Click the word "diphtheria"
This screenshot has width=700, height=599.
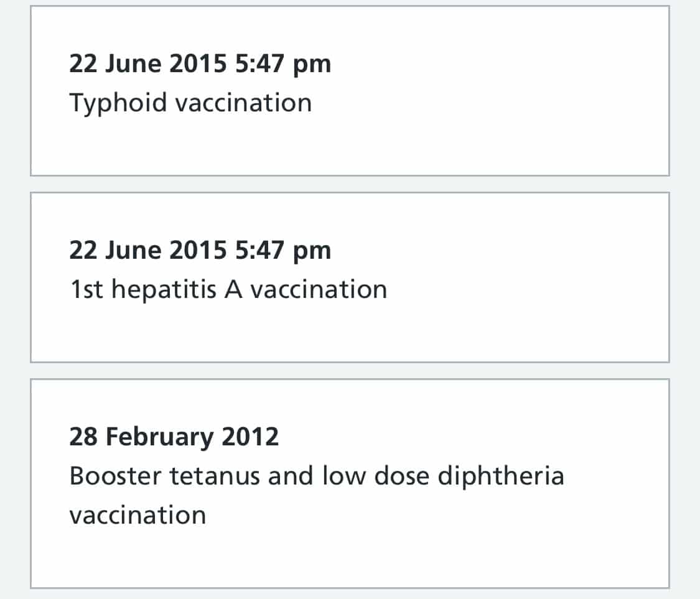coord(501,476)
